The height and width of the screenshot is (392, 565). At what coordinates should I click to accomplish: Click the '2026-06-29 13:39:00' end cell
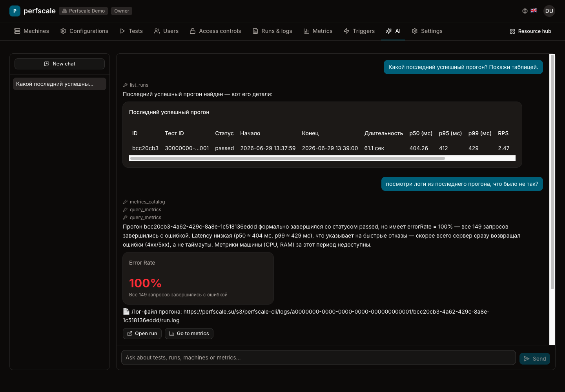[330, 148]
